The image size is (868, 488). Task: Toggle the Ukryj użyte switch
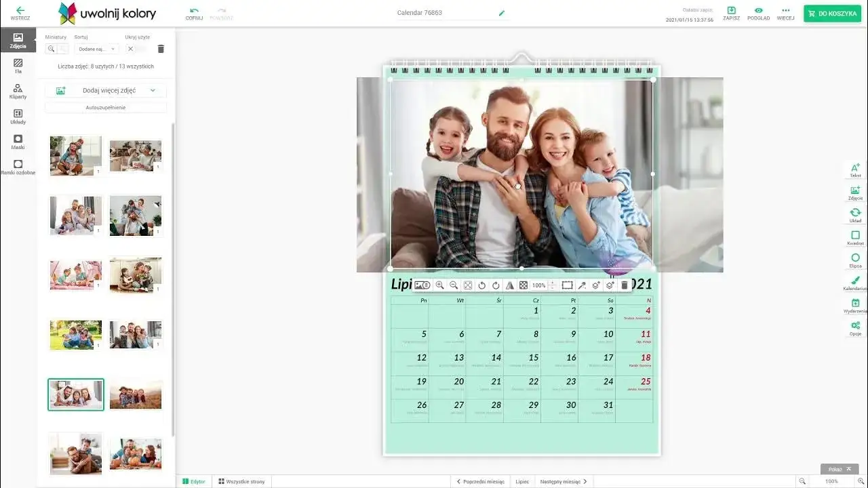pyautogui.click(x=137, y=49)
